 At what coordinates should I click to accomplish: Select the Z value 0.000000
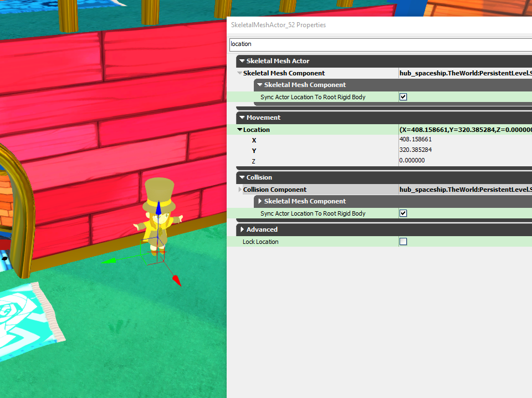pos(412,161)
